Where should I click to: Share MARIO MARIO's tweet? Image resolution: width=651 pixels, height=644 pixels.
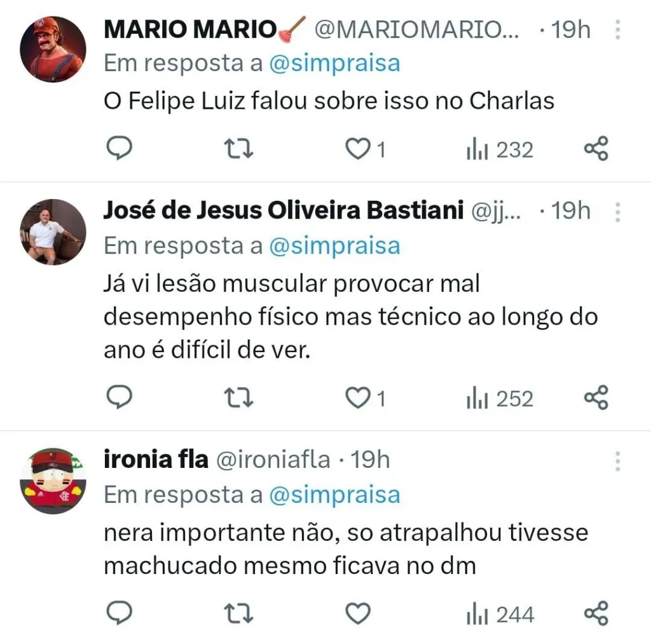596,149
